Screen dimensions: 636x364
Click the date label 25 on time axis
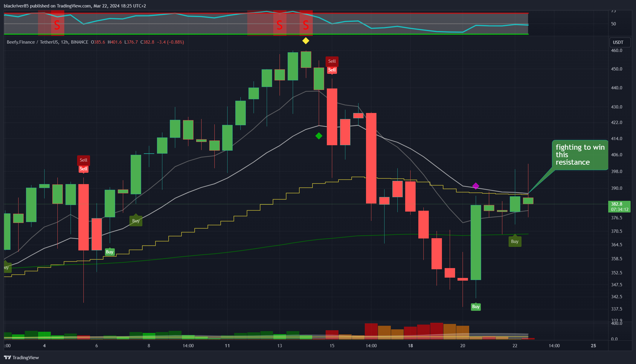pos(593,346)
